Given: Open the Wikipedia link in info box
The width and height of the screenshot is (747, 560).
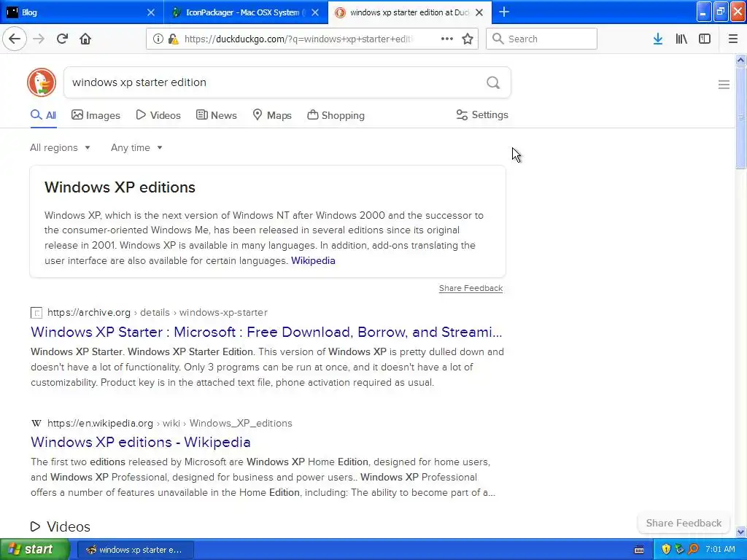Looking at the screenshot, I should (313, 260).
